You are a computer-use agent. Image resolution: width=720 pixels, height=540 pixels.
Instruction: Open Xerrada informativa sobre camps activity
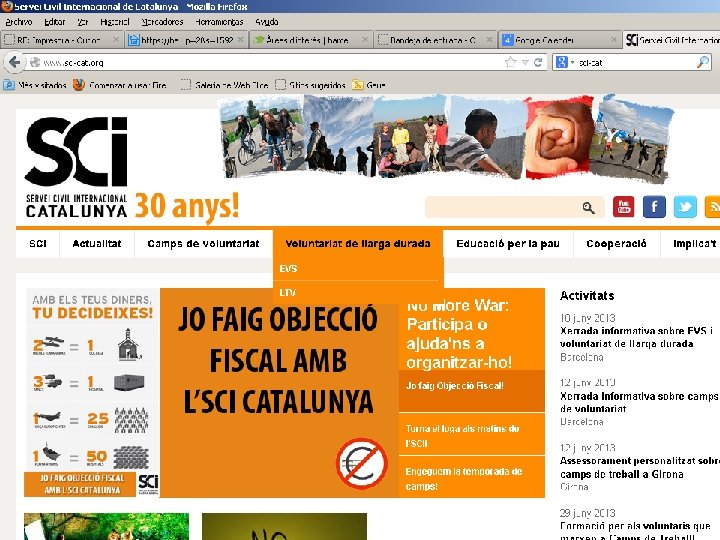coord(639,402)
